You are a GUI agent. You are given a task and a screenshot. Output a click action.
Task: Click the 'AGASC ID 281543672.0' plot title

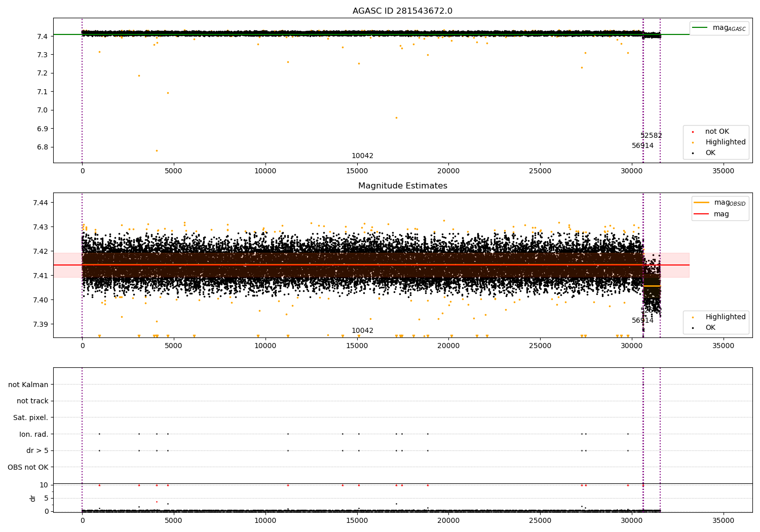(402, 11)
